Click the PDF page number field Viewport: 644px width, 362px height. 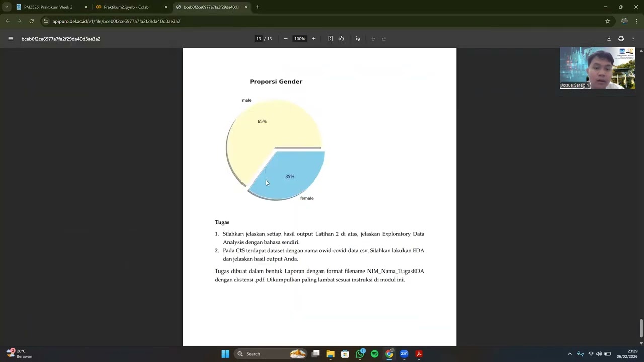click(x=259, y=39)
